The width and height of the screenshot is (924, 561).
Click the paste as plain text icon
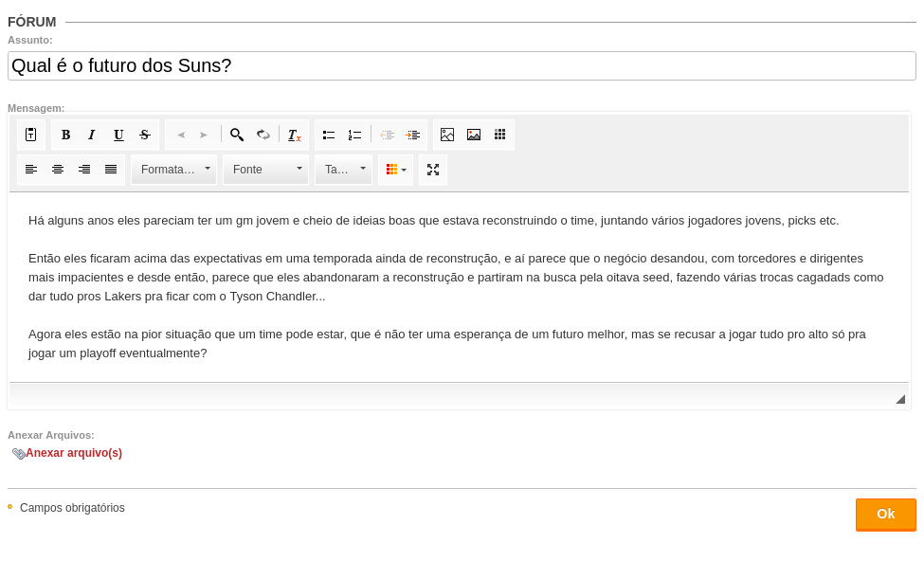pyautogui.click(x=30, y=135)
